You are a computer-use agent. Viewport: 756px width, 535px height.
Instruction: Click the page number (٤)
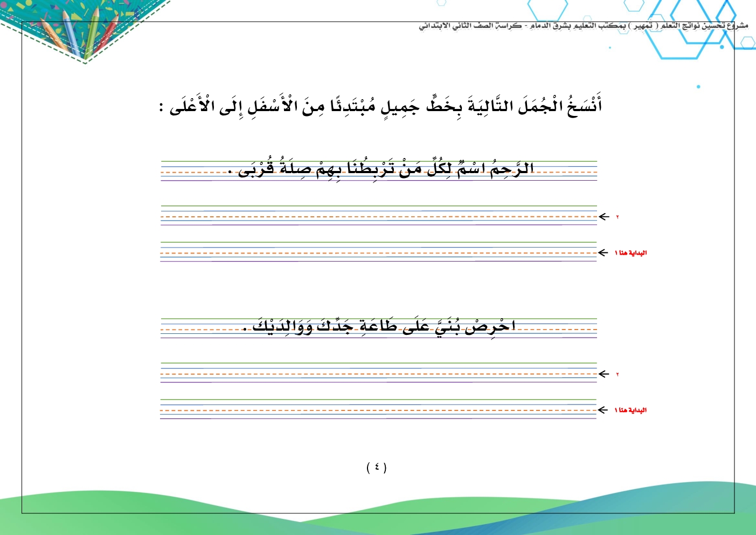pyautogui.click(x=377, y=467)
